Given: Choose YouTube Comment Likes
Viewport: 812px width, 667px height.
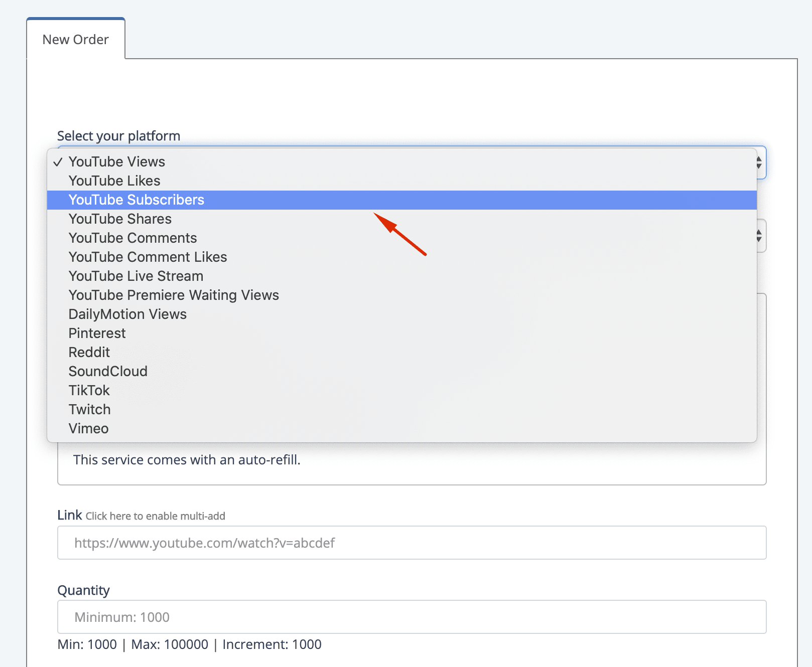Looking at the screenshot, I should tap(401, 257).
